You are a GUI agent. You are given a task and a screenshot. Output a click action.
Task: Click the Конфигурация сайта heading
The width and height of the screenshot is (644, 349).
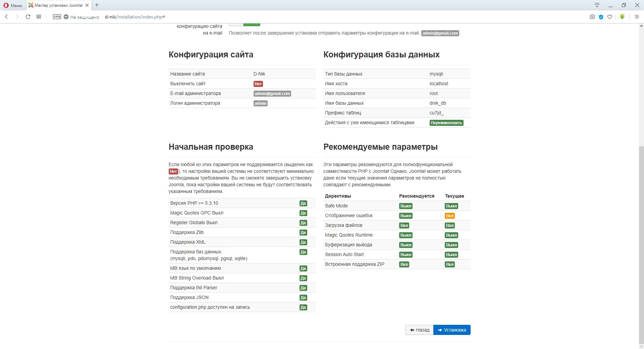[211, 55]
